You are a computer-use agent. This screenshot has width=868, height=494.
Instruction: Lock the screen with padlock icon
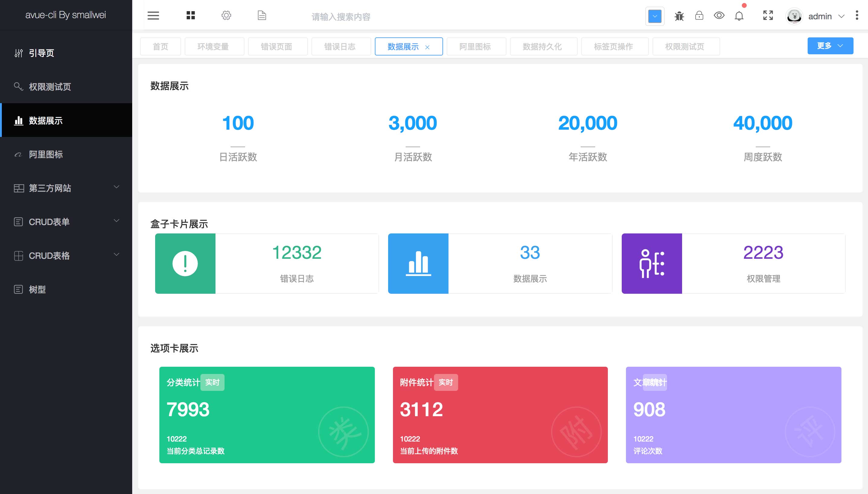point(699,15)
